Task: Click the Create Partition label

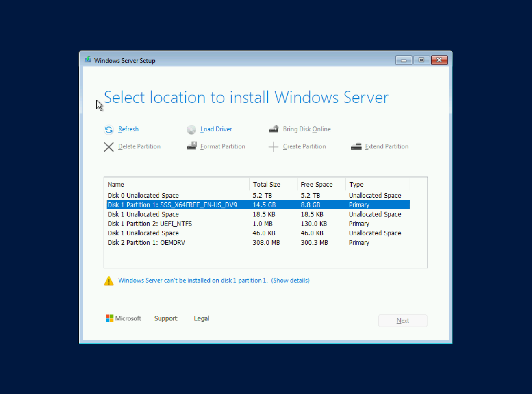Action: [304, 146]
